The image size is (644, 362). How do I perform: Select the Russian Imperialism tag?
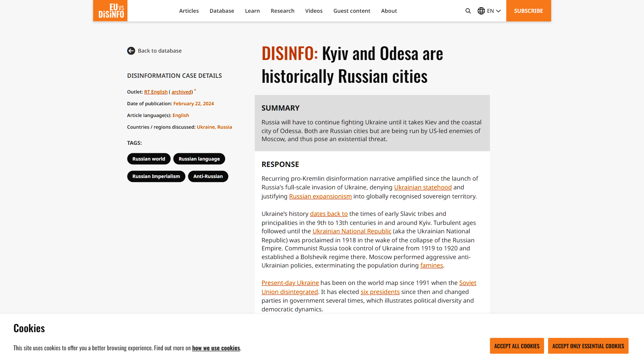click(x=156, y=176)
